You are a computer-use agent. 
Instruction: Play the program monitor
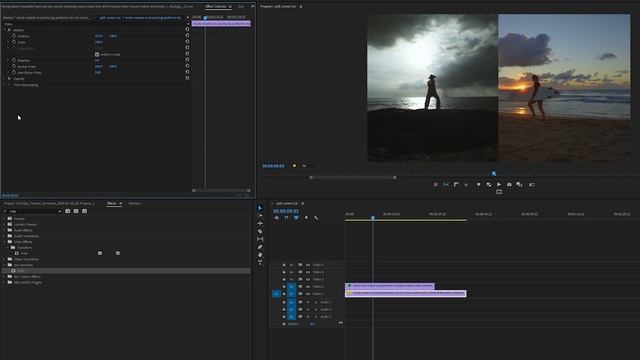coord(499,184)
